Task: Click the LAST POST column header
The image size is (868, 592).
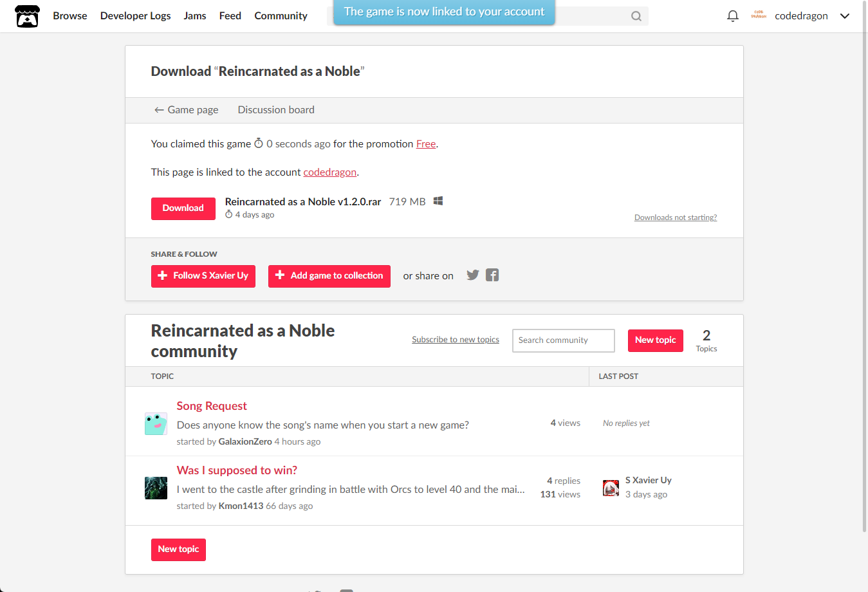Action: 618,376
